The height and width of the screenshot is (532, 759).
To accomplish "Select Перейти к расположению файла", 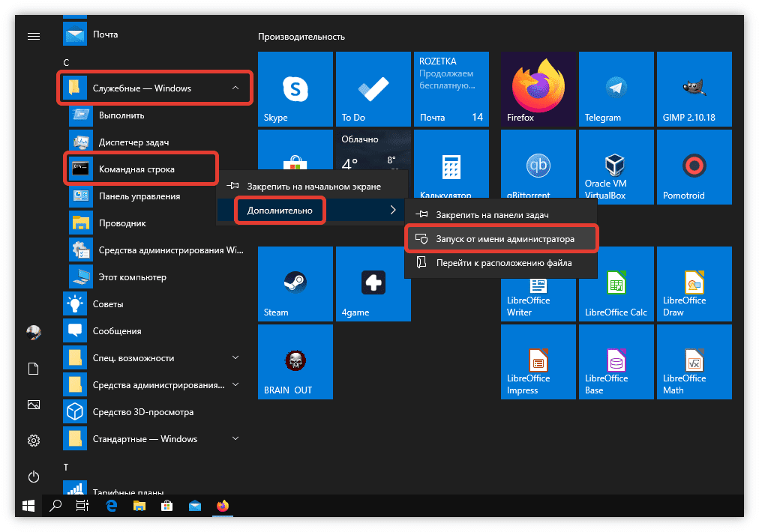I will pos(501,263).
